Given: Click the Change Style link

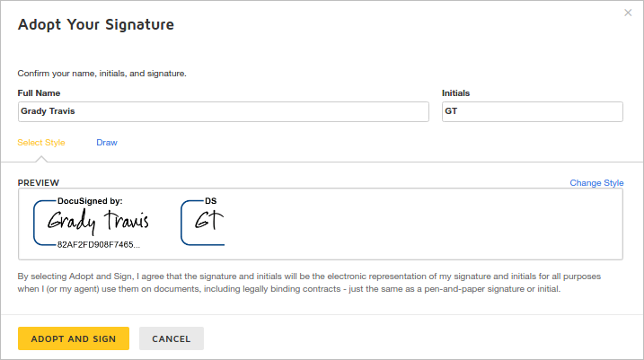Looking at the screenshot, I should click(x=596, y=183).
